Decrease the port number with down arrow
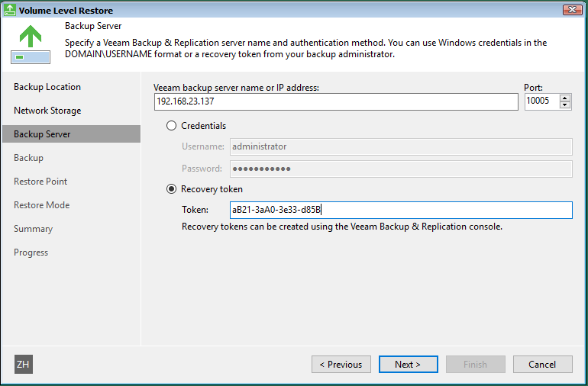This screenshot has height=386, width=588. coord(565,105)
